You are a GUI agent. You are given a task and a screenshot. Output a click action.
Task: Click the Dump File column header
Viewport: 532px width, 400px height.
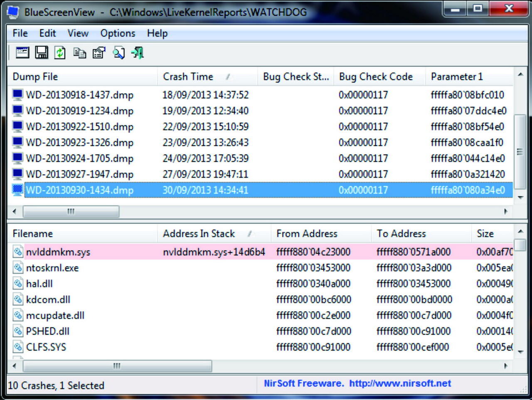click(x=35, y=77)
